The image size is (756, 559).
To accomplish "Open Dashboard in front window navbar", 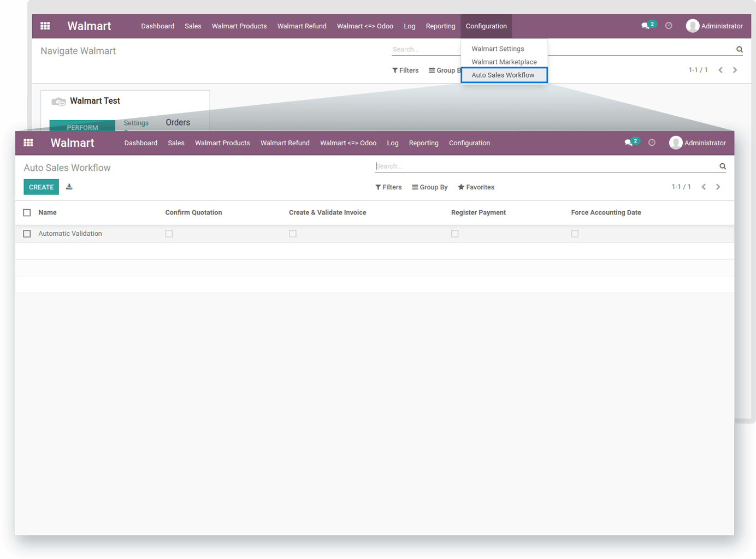I will tap(141, 143).
